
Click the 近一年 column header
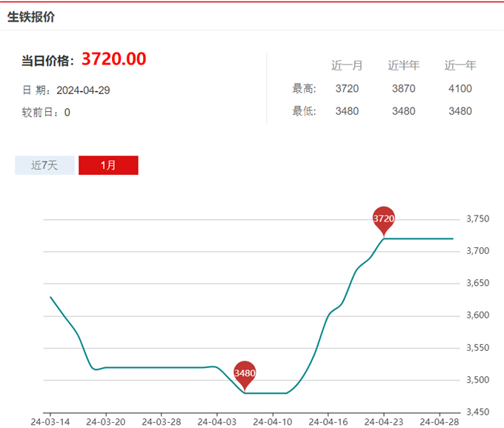point(460,65)
